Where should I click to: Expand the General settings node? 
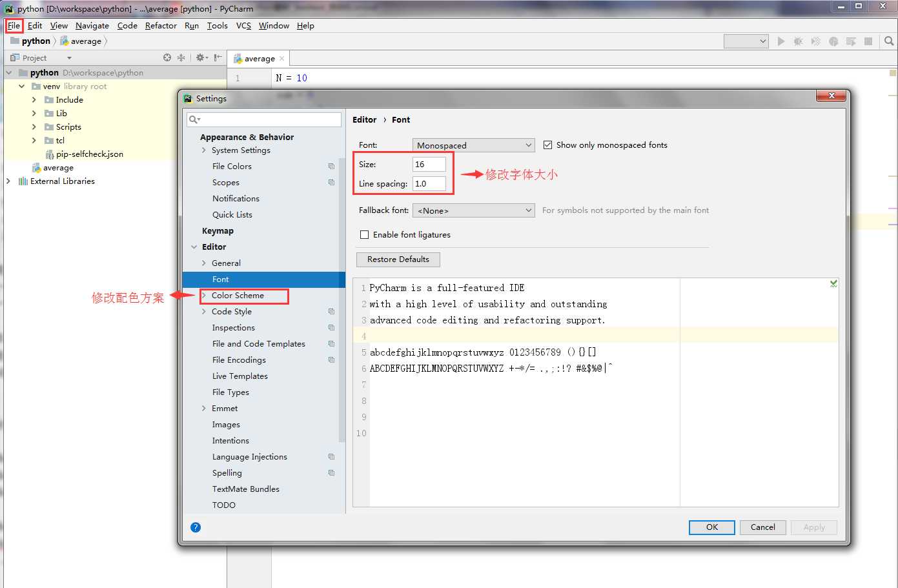pyautogui.click(x=204, y=263)
